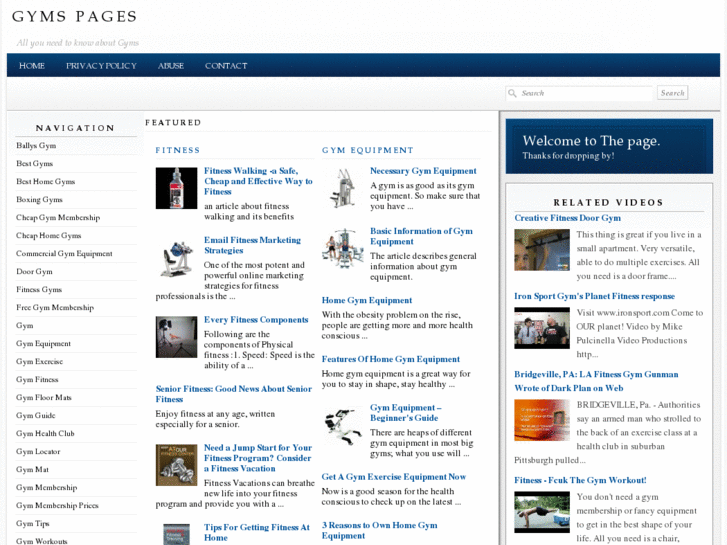Open Email Fitness Marketing Strategies title
The height and width of the screenshot is (545, 727).
(252, 245)
